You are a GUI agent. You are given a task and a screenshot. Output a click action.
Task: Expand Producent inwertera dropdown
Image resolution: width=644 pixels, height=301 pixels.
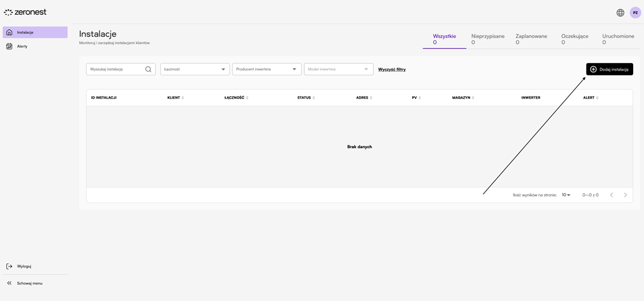(266, 70)
